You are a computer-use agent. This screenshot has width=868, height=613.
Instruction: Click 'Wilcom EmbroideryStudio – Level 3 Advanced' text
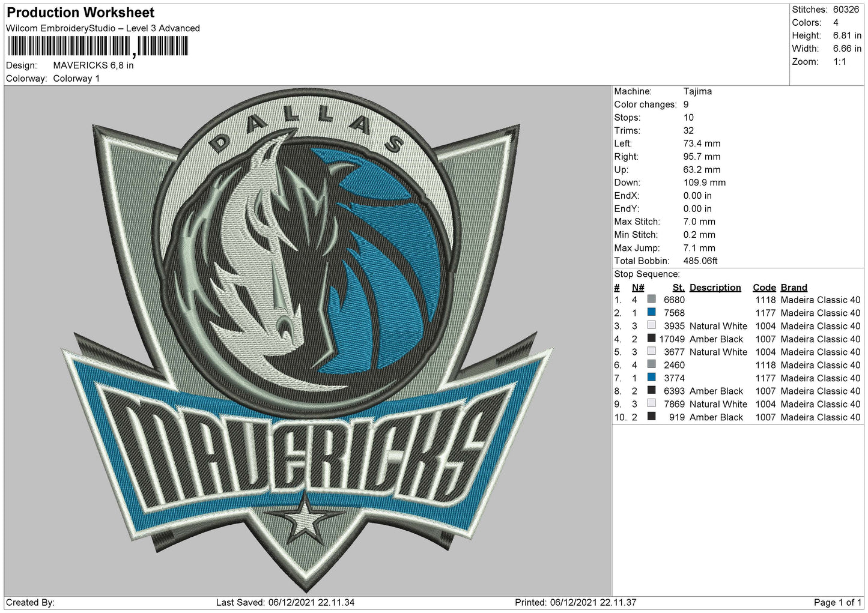tap(103, 28)
